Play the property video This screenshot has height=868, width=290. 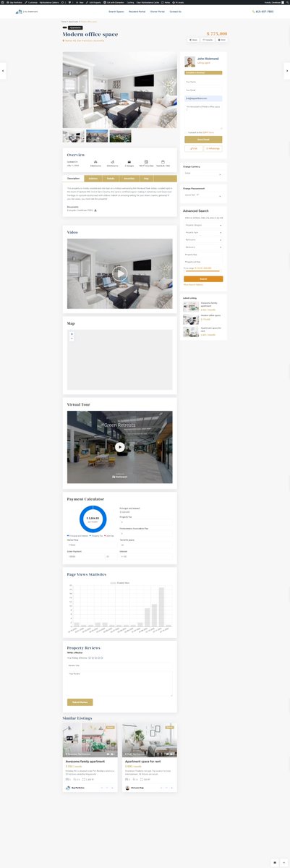click(x=120, y=273)
